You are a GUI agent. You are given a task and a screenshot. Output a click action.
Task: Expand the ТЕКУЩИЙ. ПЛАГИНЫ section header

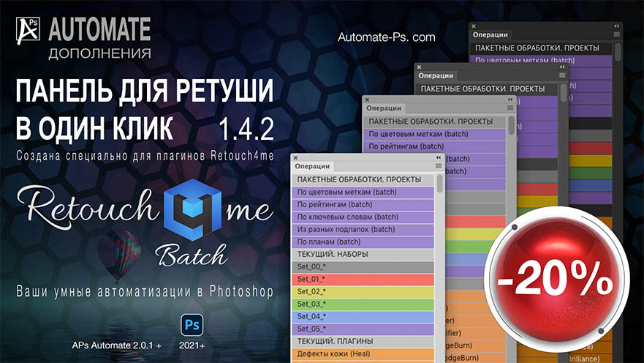tap(335, 341)
